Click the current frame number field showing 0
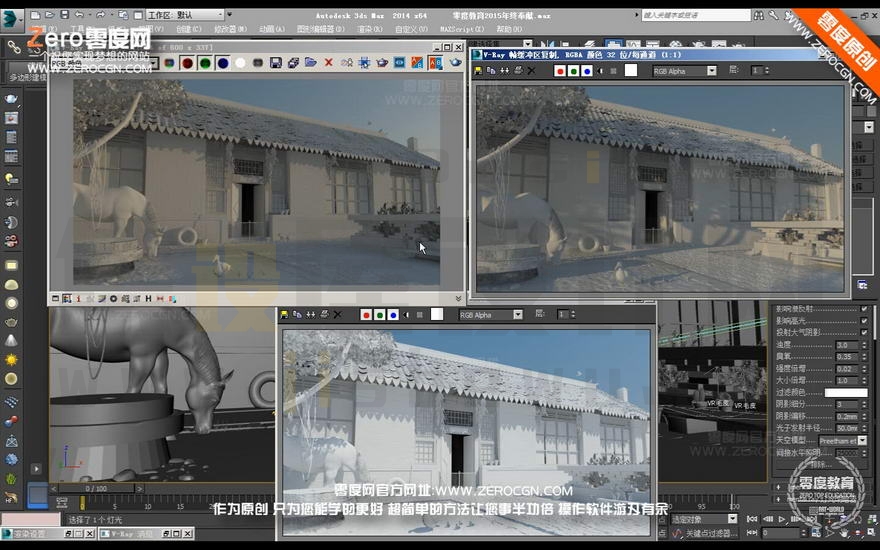Screen dimensions: 880x550 [x=781, y=533]
